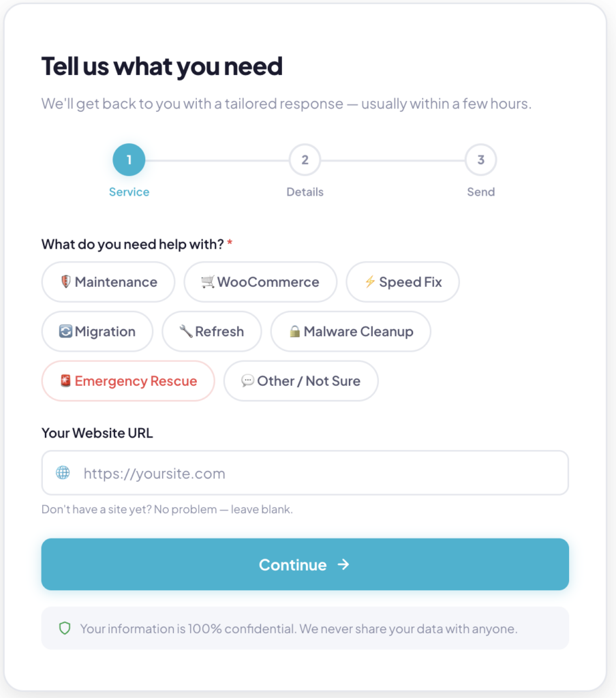Screen dimensions: 616x698
Task: Click the globe icon in URL field
Action: 63,473
